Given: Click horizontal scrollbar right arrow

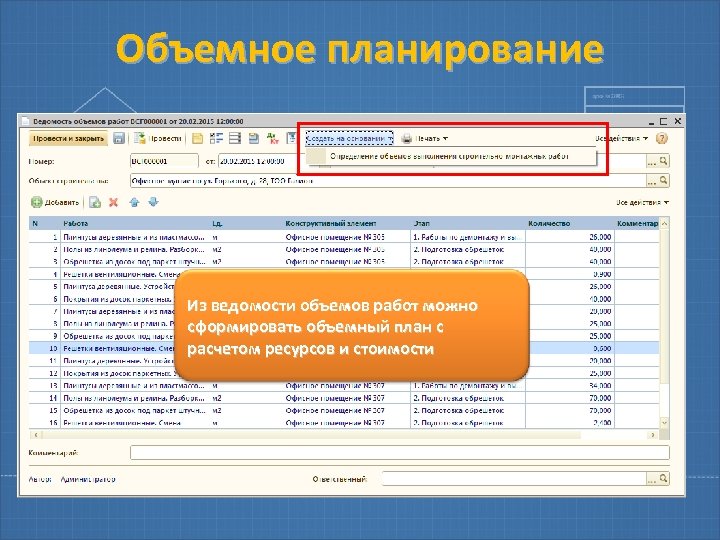Looking at the screenshot, I should 653,434.
